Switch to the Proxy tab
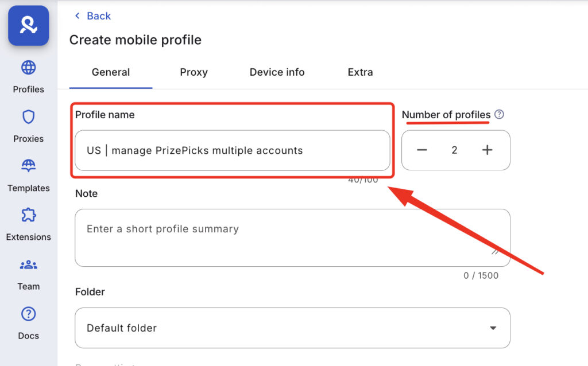Viewport: 588px width, 366px height. [194, 72]
